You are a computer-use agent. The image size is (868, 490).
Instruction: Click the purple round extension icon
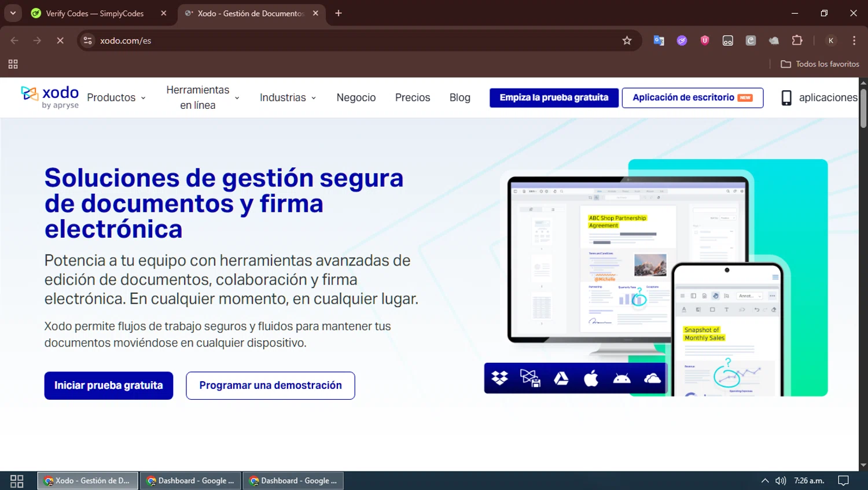coord(682,40)
